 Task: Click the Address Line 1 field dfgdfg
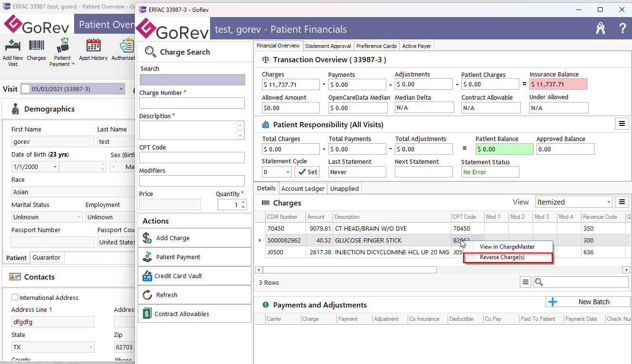[53, 322]
